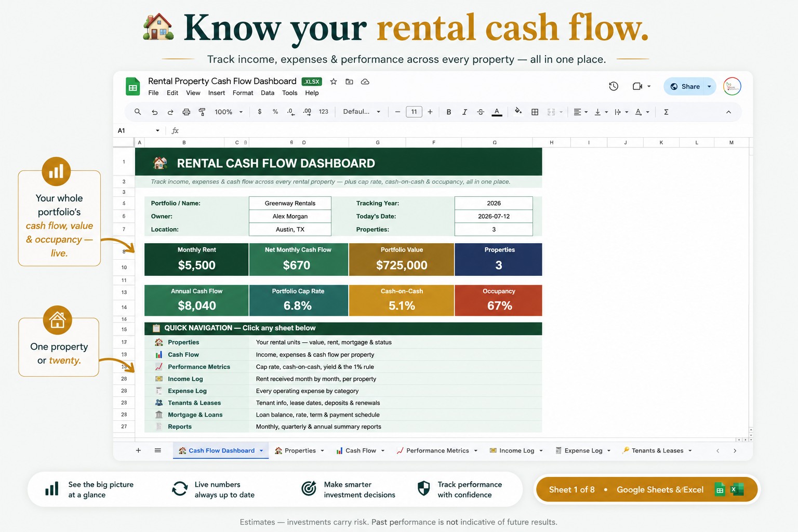Click the font size field showing 11
The height and width of the screenshot is (532, 798).
pyautogui.click(x=414, y=112)
